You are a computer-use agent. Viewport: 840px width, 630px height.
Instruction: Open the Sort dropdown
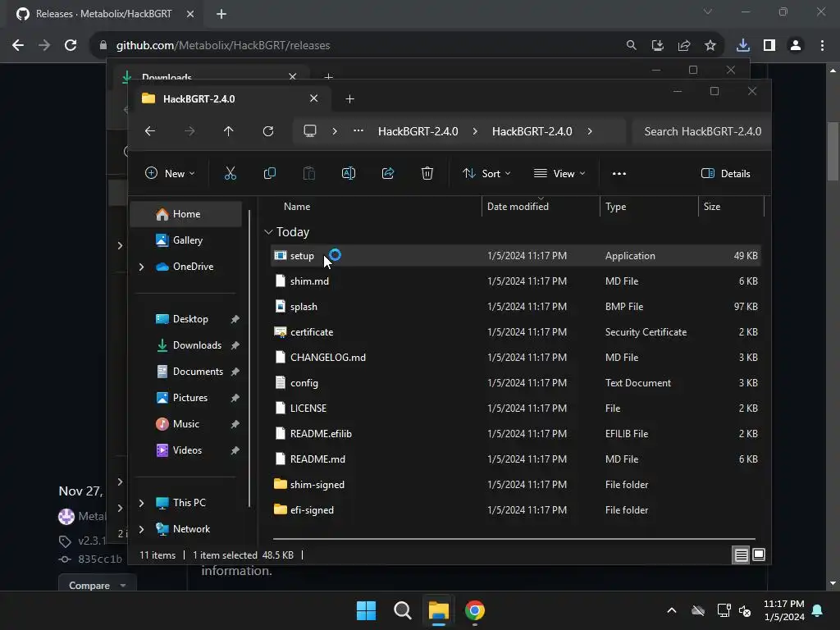(486, 174)
